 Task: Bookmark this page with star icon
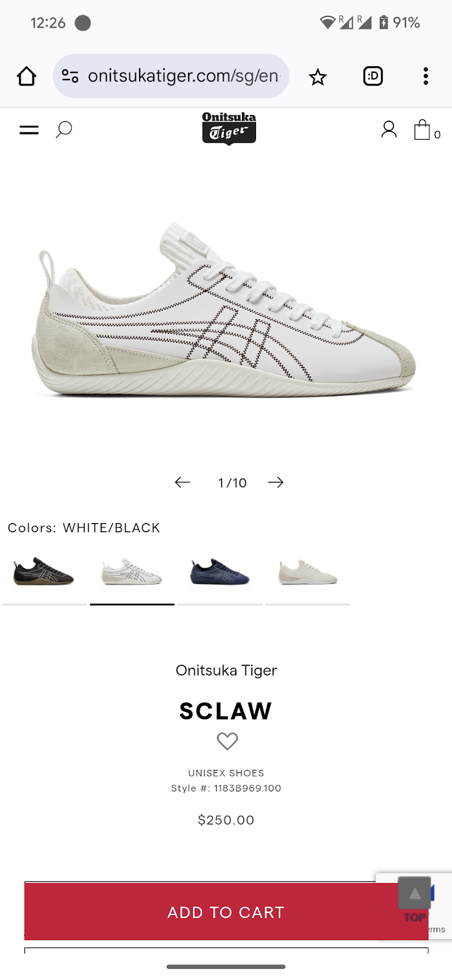coord(317,77)
